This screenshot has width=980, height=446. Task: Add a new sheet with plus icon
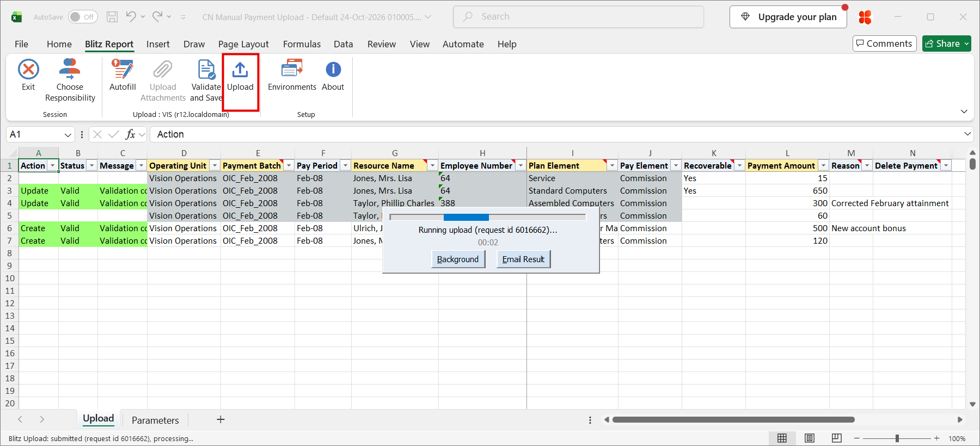click(220, 419)
